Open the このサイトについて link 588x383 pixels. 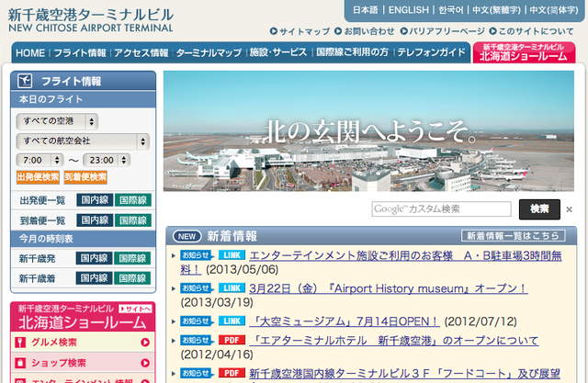531,31
